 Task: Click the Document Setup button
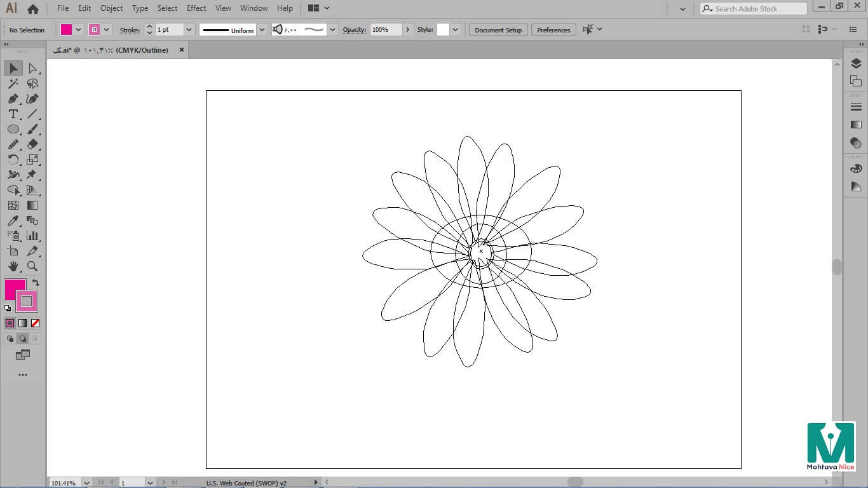coord(498,30)
